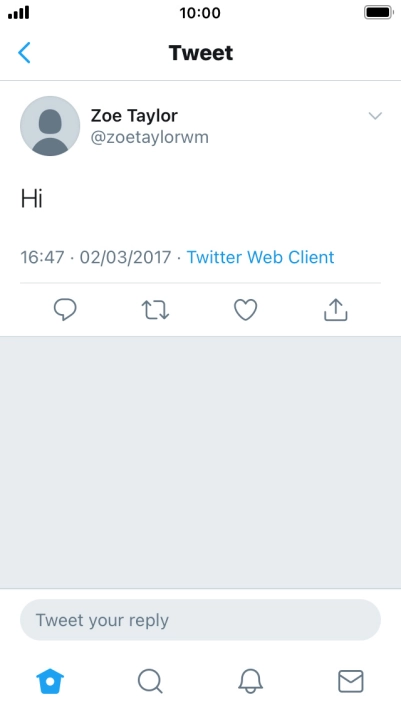The image size is (401, 712).
Task: Open the Messages envelope tab
Action: (351, 682)
